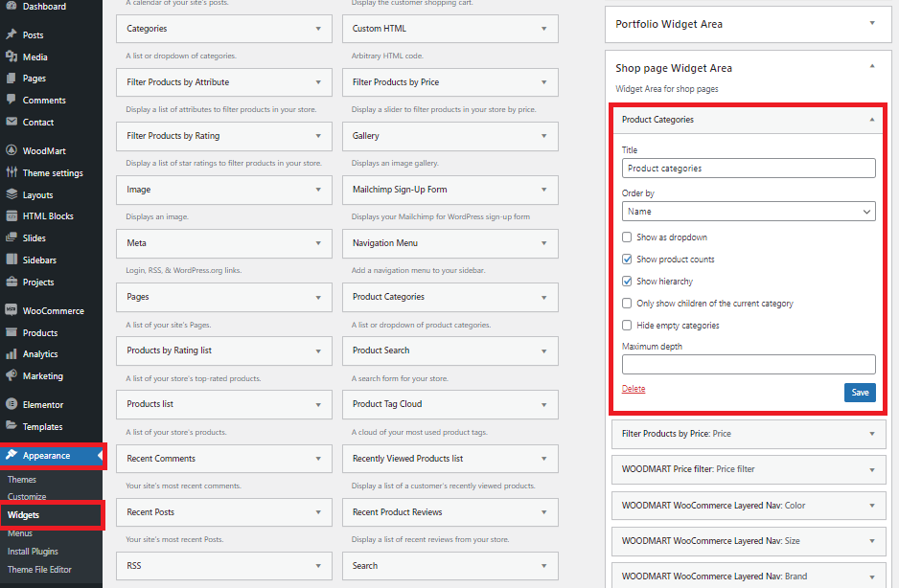Image resolution: width=899 pixels, height=588 pixels.
Task: Click the Theme settings sliders icon
Action: click(12, 172)
